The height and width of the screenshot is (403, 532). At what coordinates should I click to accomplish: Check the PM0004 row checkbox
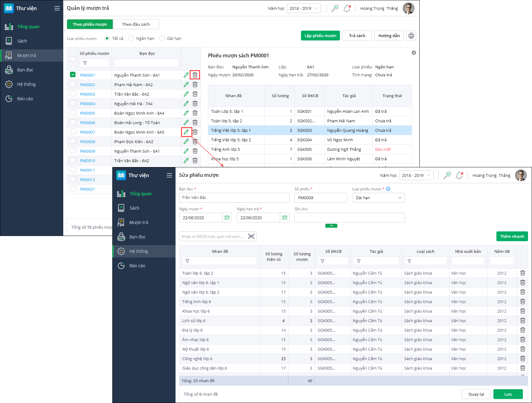click(73, 103)
